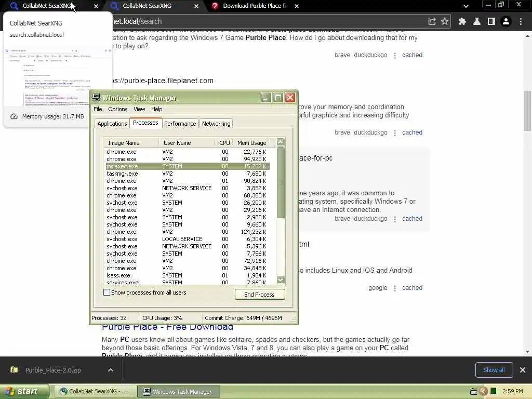Select chrome.exe using 22,776 K memory
The image size is (532, 399).
187,152
